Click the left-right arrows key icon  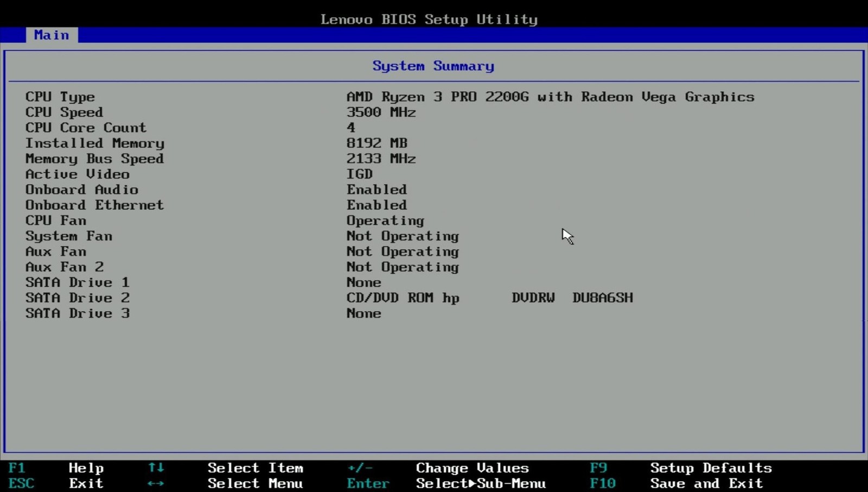(x=156, y=483)
